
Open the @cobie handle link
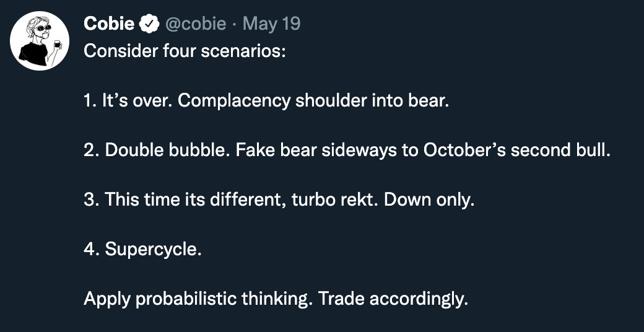click(x=196, y=24)
